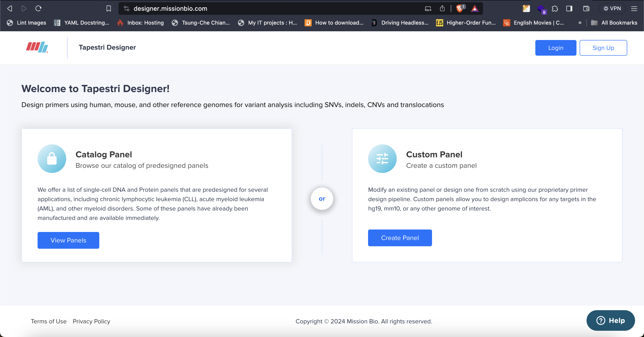Open the My IT projects bookmark
Image resolution: width=644 pixels, height=337 pixels.
pyautogui.click(x=267, y=23)
